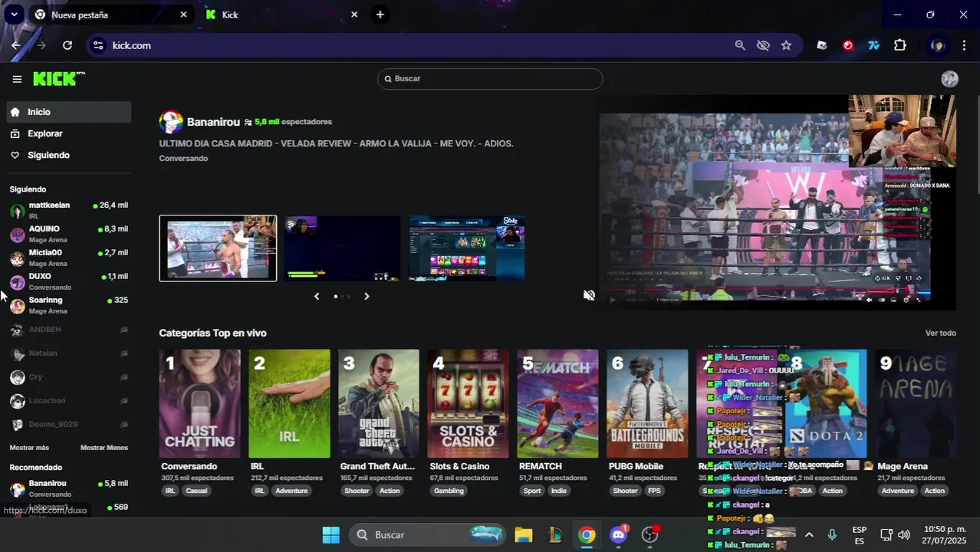The height and width of the screenshot is (552, 980).
Task: Close the Nueva pestaña tab
Action: pyautogui.click(x=183, y=15)
